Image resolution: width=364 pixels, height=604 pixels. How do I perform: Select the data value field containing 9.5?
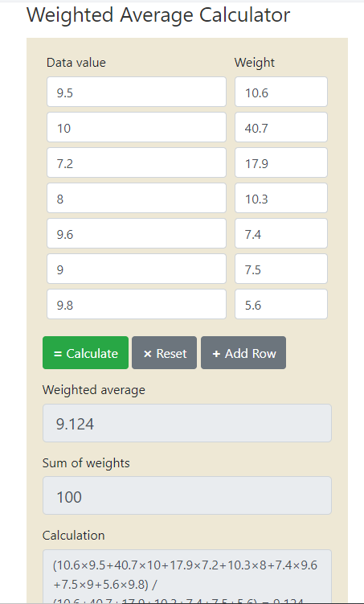point(137,92)
